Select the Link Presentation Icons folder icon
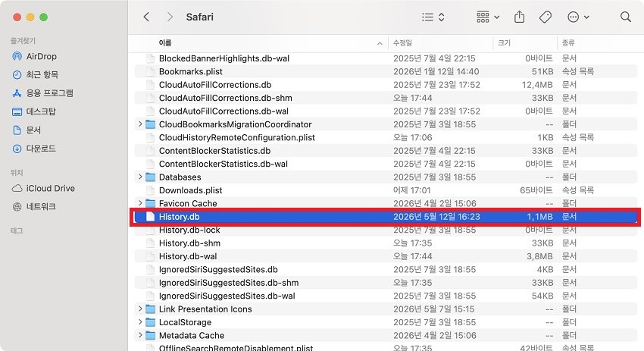The height and width of the screenshot is (351, 644). click(x=150, y=309)
